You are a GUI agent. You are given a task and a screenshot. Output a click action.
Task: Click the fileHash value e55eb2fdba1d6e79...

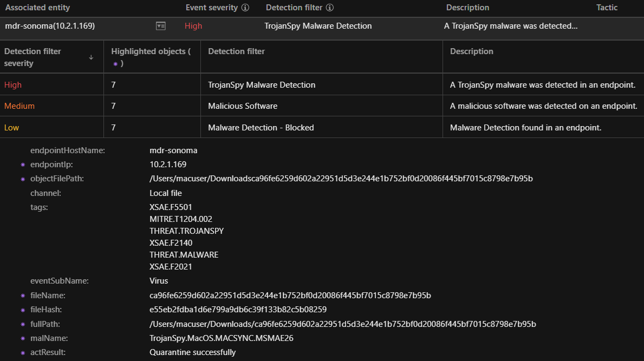[x=238, y=310]
